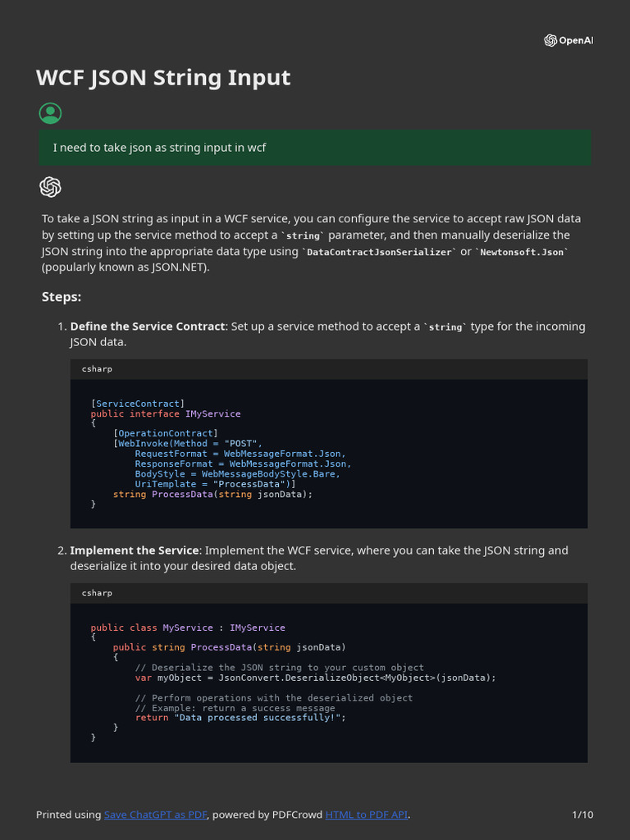630x840 pixels.
Task: Click the csharp label above the IMyService code
Action: click(97, 369)
